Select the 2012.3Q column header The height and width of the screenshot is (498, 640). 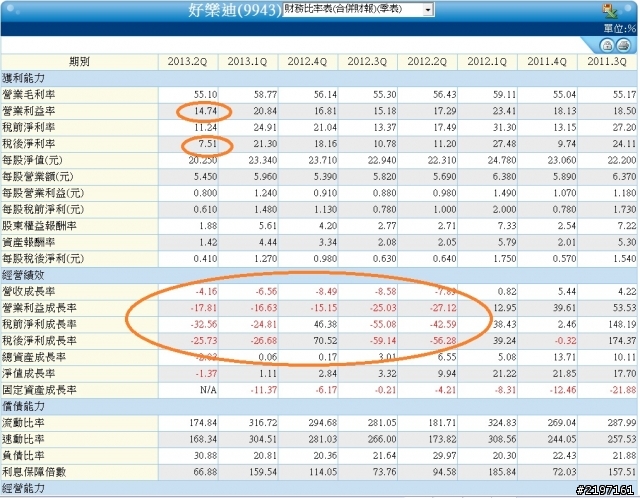(x=367, y=62)
